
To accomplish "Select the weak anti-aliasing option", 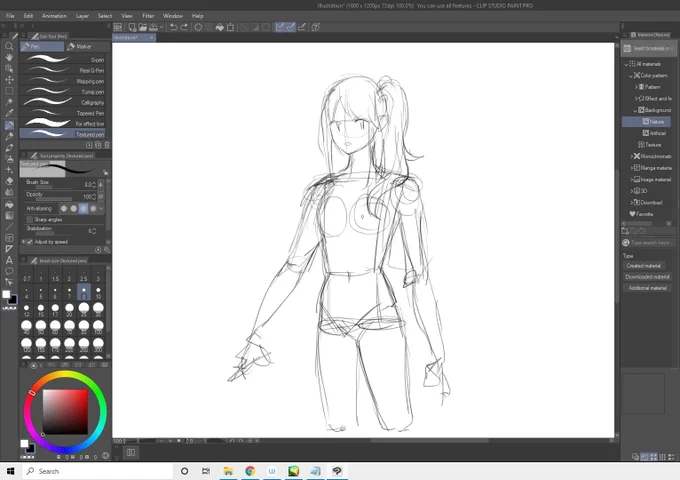I will coord(74,209).
